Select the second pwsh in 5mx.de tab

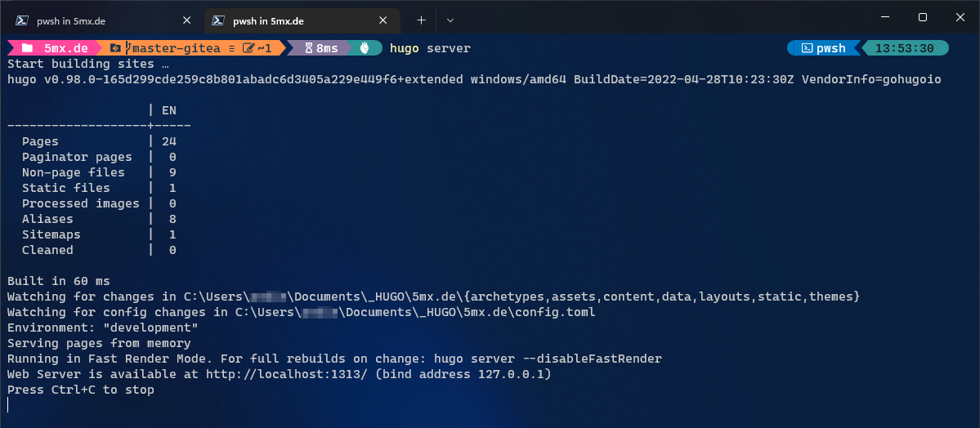pyautogui.click(x=302, y=20)
